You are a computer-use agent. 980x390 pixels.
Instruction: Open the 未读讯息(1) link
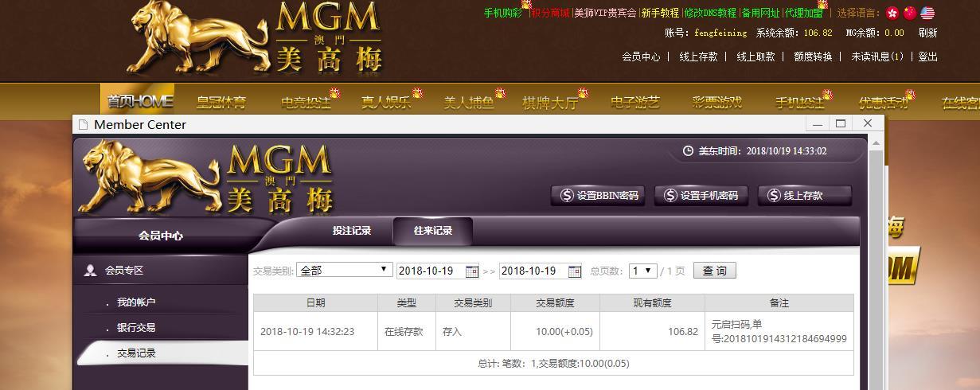click(877, 57)
